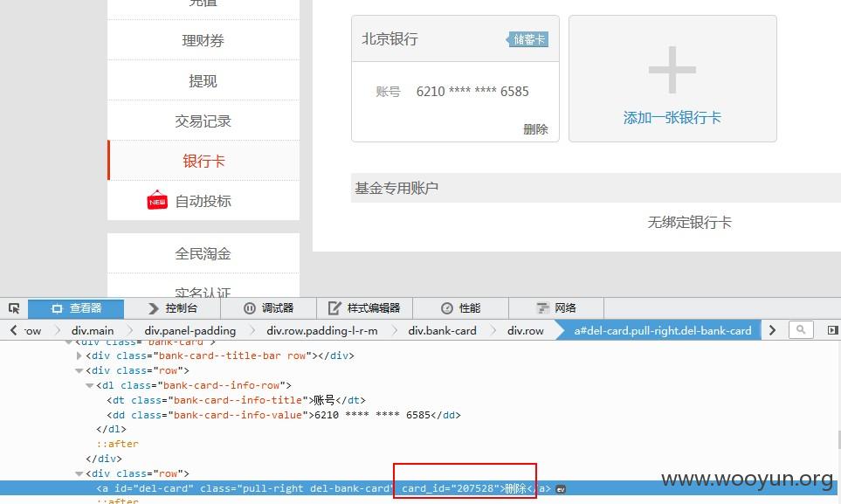This screenshot has height=504, width=841.
Task: Select div.bank-card breadcrumb
Action: pyautogui.click(x=442, y=331)
